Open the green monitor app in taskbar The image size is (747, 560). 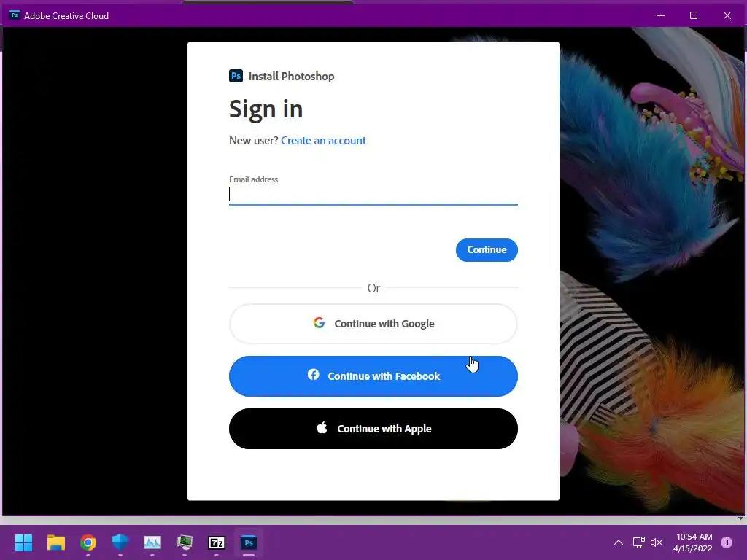[x=185, y=542]
